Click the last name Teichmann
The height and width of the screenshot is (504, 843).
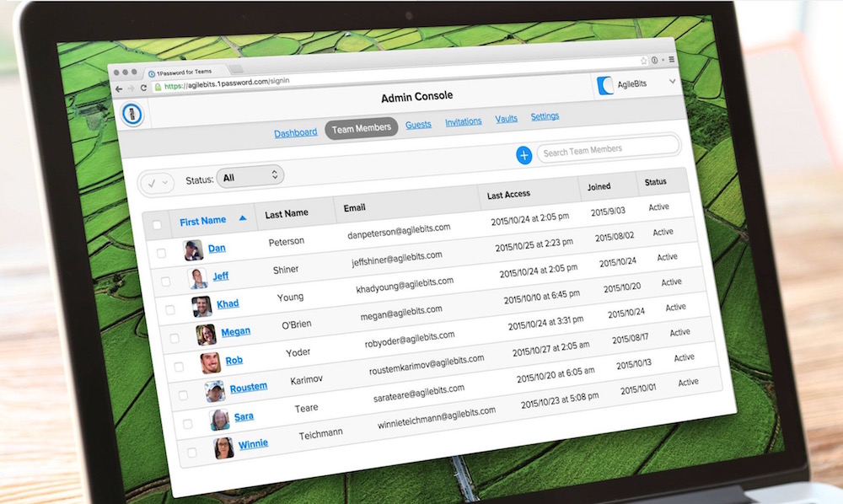tap(321, 434)
